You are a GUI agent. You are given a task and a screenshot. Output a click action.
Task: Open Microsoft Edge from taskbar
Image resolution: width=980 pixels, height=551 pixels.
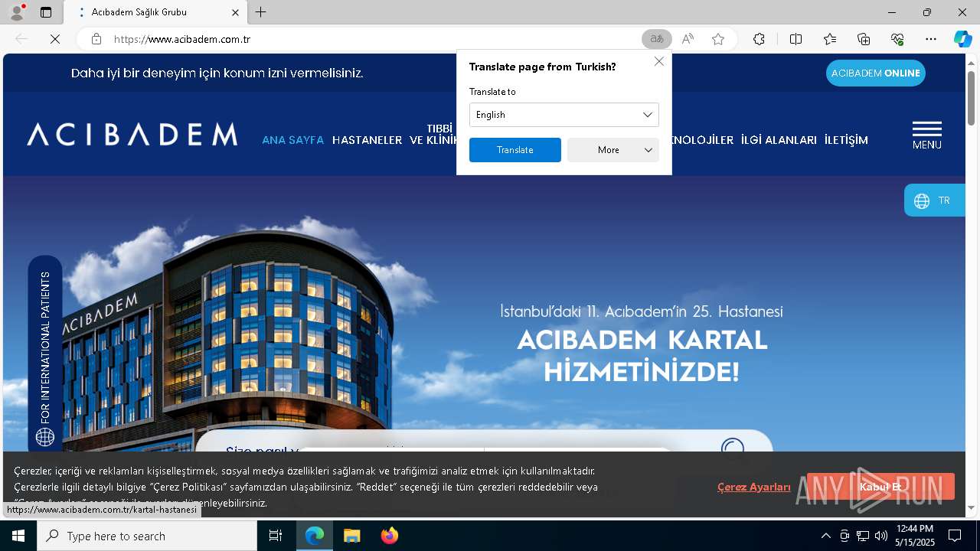315,536
